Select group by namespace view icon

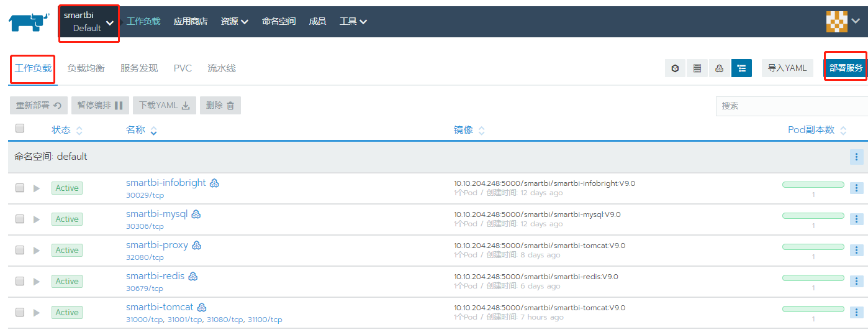pos(741,68)
